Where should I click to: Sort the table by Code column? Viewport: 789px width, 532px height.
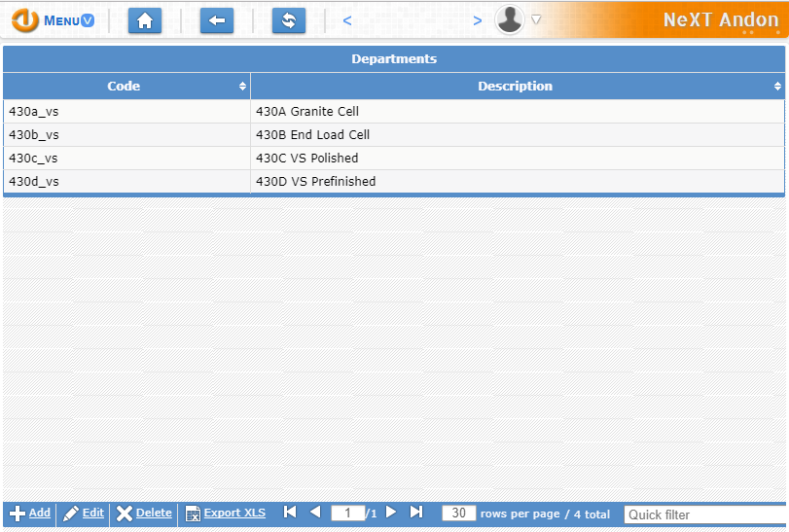tap(125, 87)
